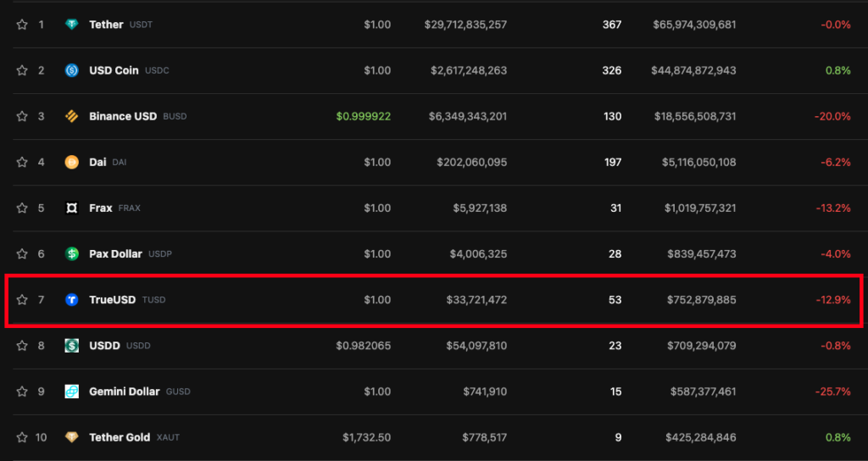Toggle the favorite star for Gemini Dollar

[22, 392]
